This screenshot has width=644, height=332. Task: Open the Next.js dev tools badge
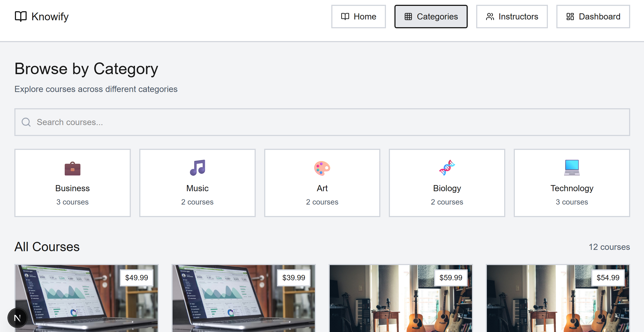click(18, 318)
